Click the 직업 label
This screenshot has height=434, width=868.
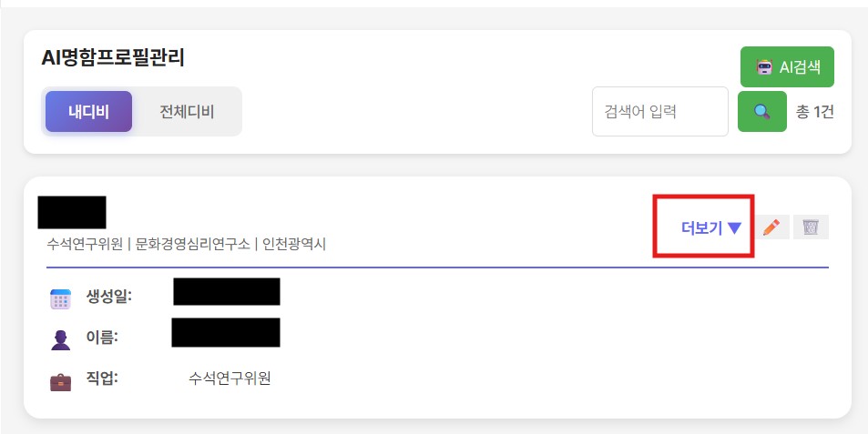click(x=102, y=378)
